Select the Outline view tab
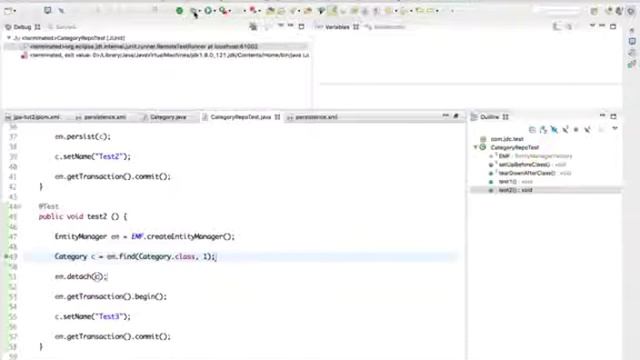640x360 pixels. [489, 117]
